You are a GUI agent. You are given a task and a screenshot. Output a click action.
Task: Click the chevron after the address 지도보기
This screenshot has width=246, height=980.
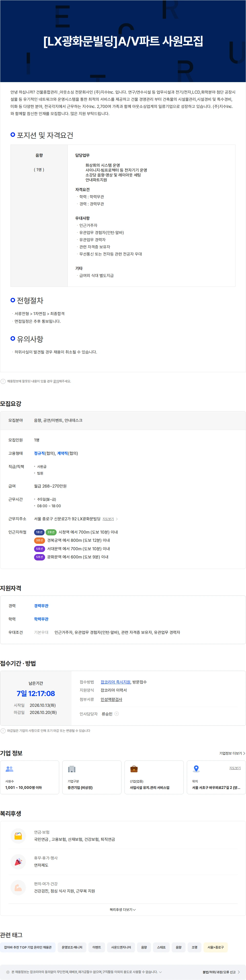click(x=117, y=519)
